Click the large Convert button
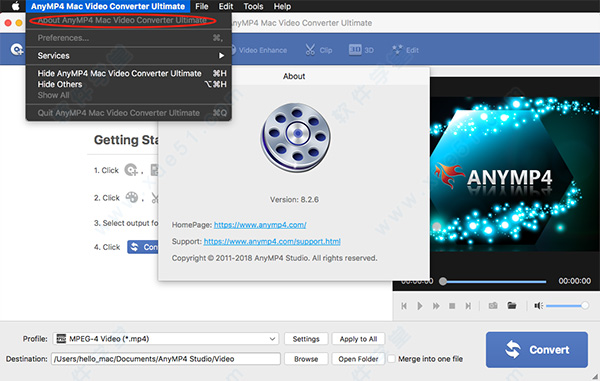This screenshot has height=381, width=600. coord(536,350)
